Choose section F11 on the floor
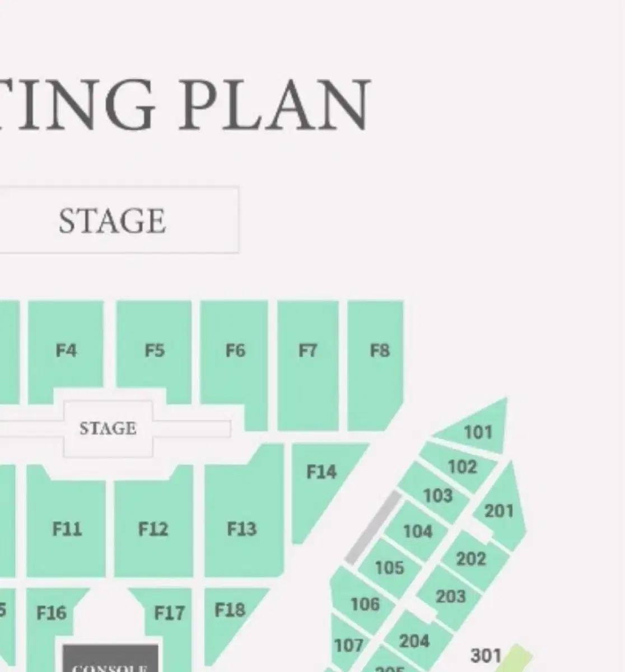The image size is (625, 672). coord(67,528)
